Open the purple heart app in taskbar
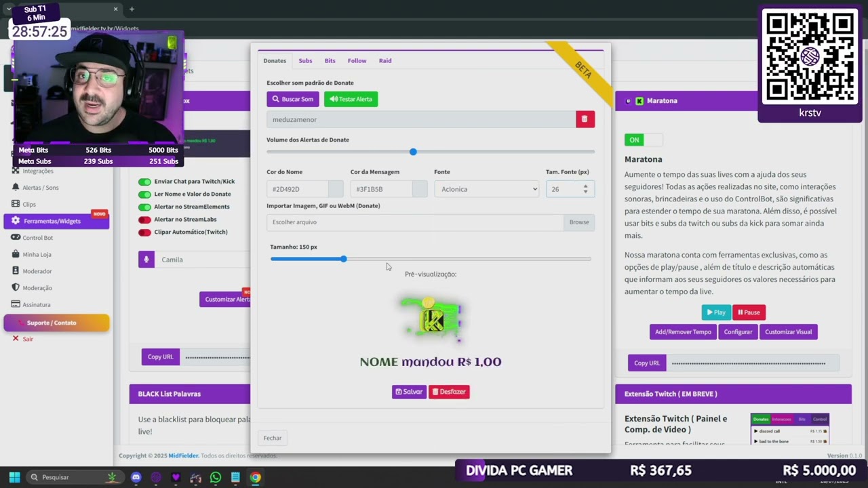 (176, 477)
